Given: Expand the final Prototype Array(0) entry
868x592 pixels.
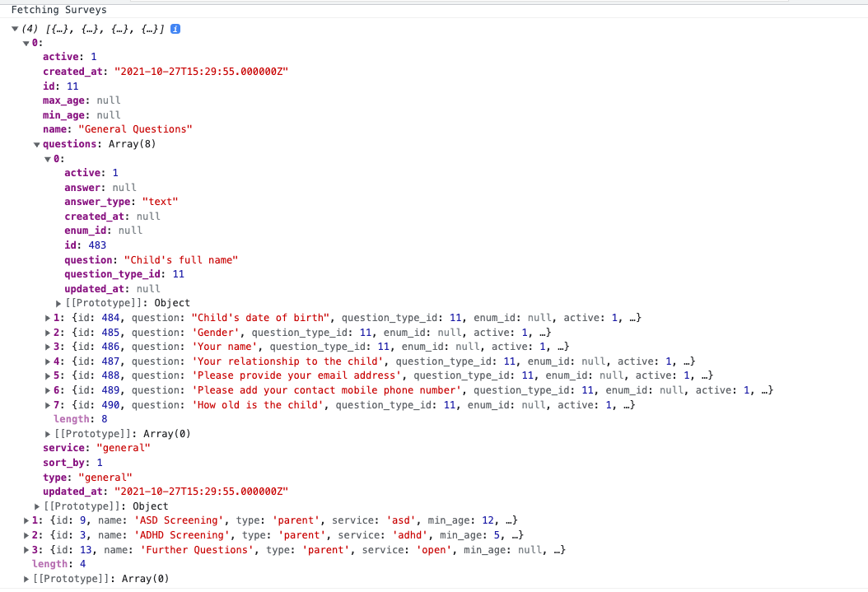Looking at the screenshot, I should click(26, 580).
